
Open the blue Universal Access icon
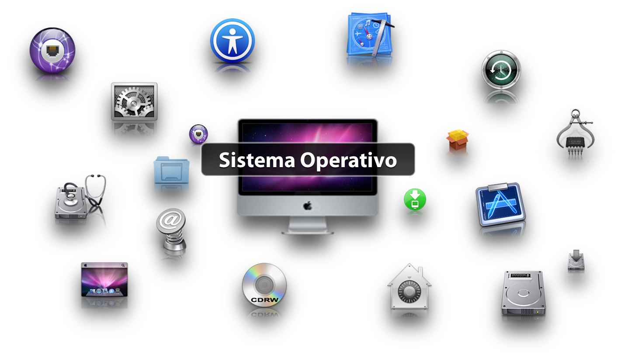coord(232,40)
